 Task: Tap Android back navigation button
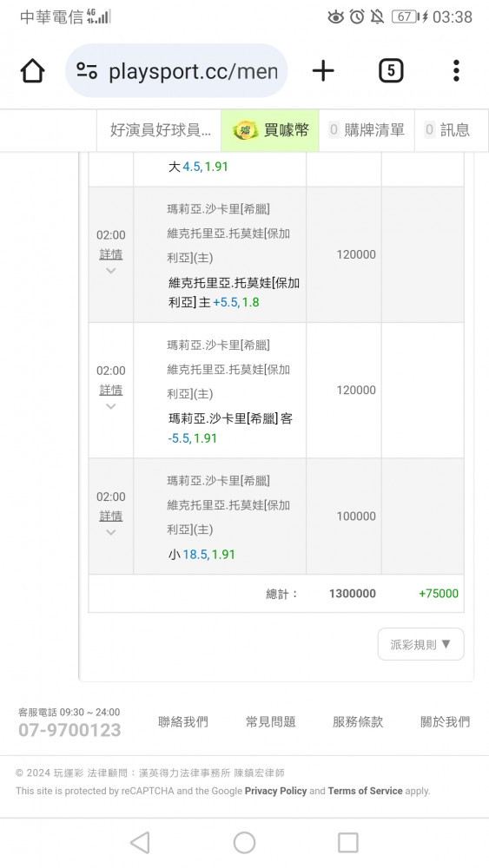[140, 843]
